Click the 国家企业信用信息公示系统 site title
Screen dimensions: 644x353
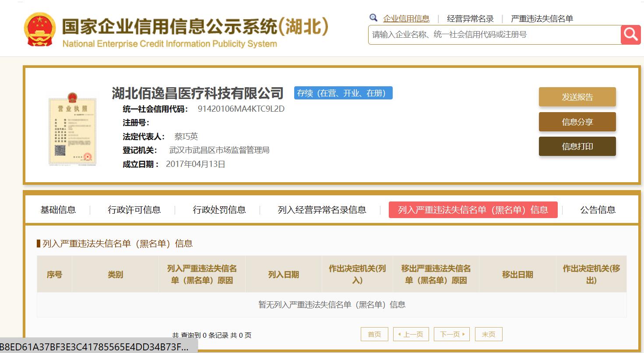tap(195, 27)
